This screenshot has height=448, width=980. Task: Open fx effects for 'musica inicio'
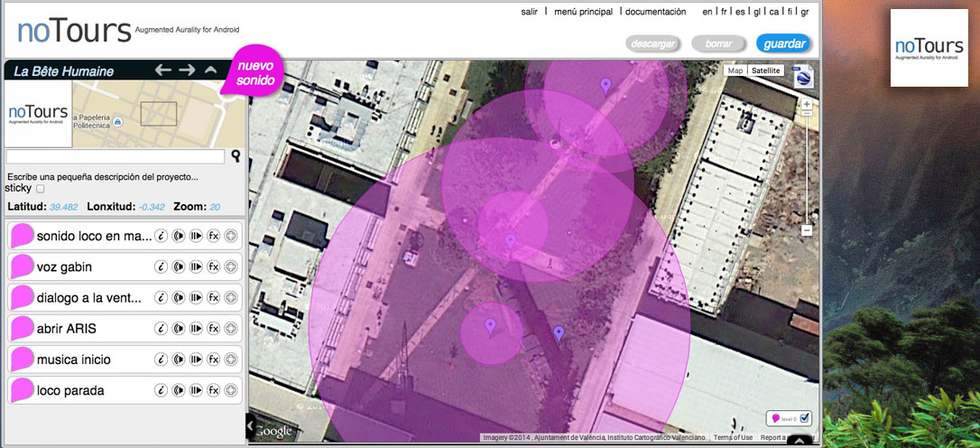(214, 359)
